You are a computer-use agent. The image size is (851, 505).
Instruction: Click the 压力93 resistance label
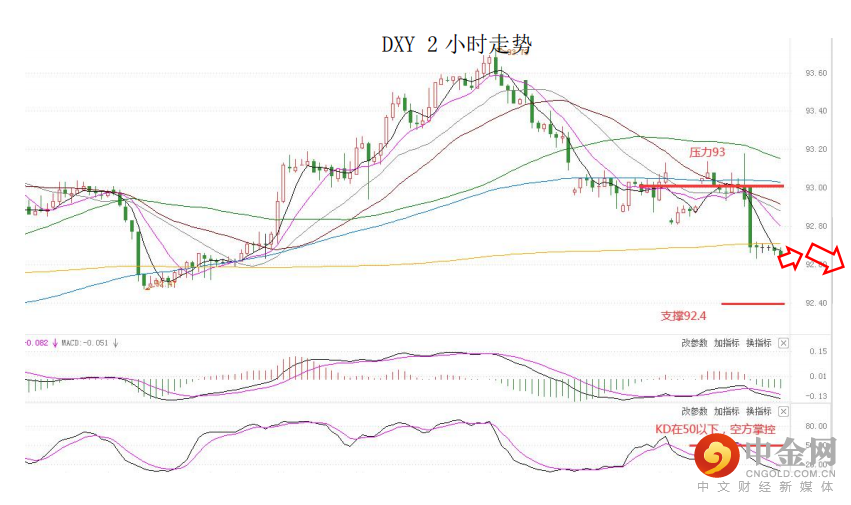707,153
